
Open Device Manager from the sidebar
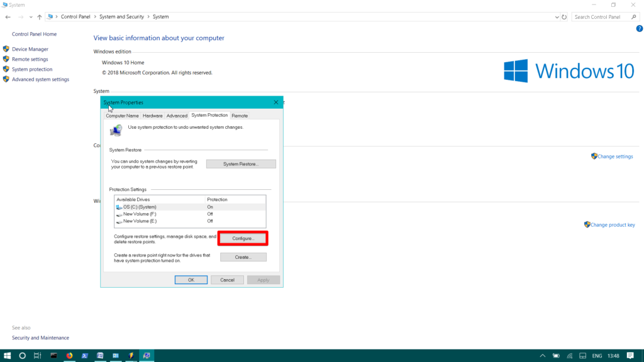(30, 49)
